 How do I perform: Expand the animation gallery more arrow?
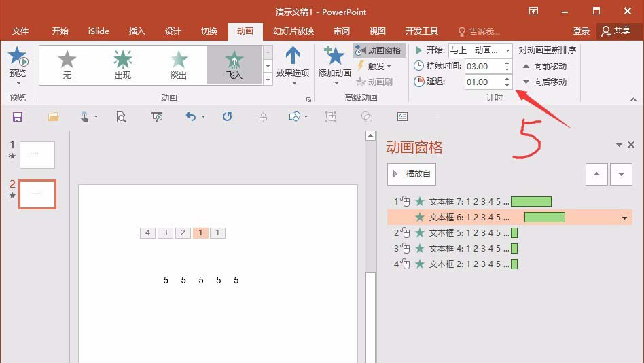pos(268,79)
